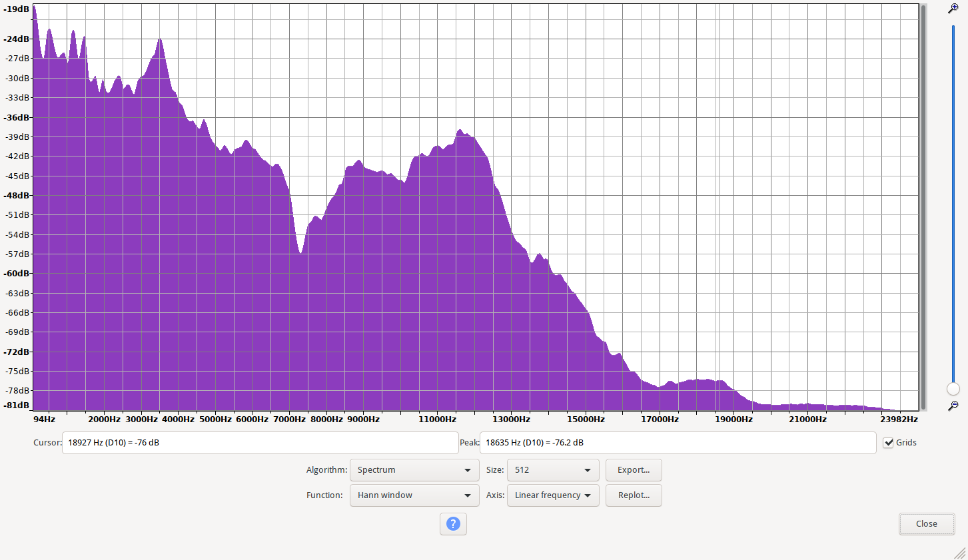Click the window resize grip corner
This screenshot has height=560, width=968.
960,553
